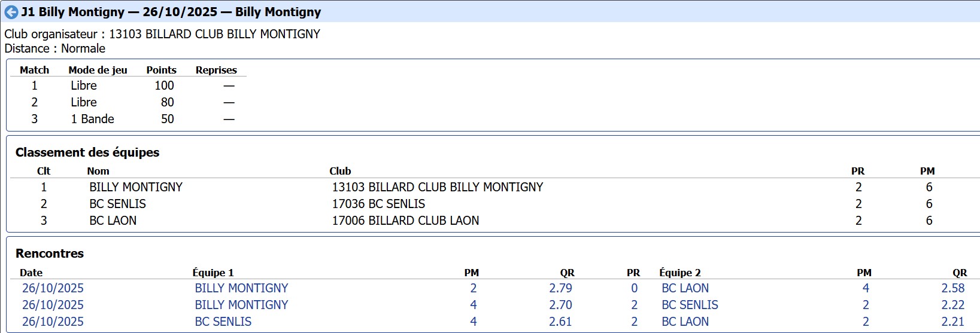Click the Reprises column header
Screen dimensions: 980x333
[216, 70]
